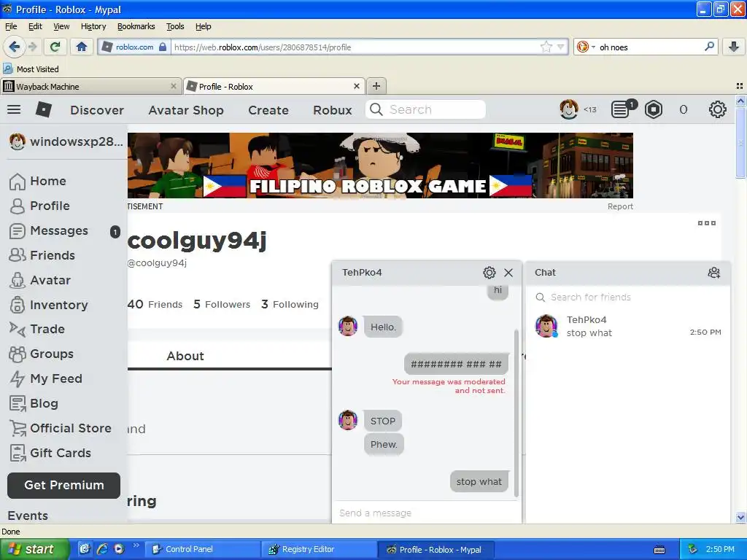The image size is (747, 560).
Task: Click windowsxp28 username in sidebar
Action: [x=66, y=141]
